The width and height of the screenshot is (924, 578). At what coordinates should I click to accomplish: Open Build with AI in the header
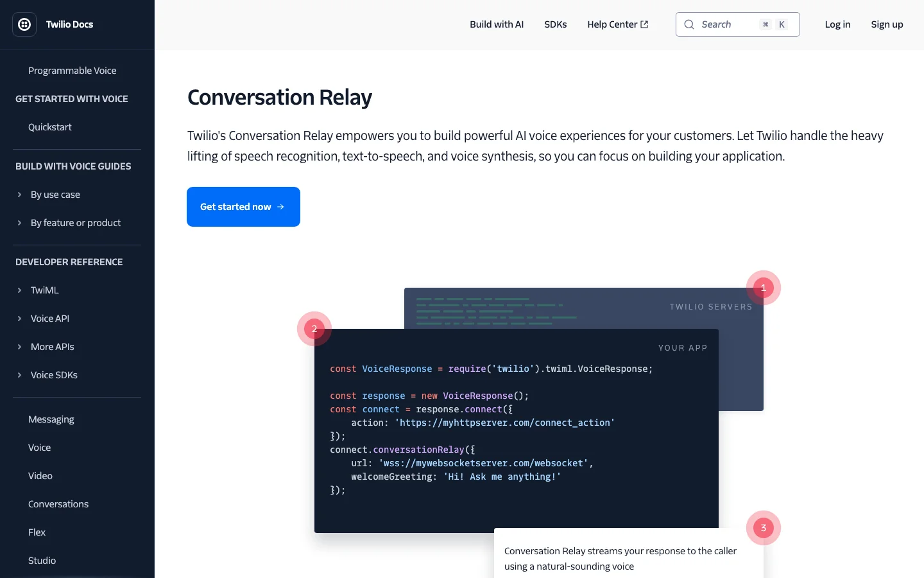pyautogui.click(x=497, y=24)
